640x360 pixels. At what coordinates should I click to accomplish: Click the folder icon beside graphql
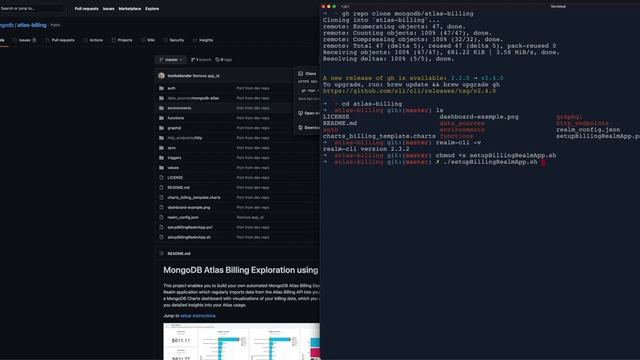pos(161,128)
